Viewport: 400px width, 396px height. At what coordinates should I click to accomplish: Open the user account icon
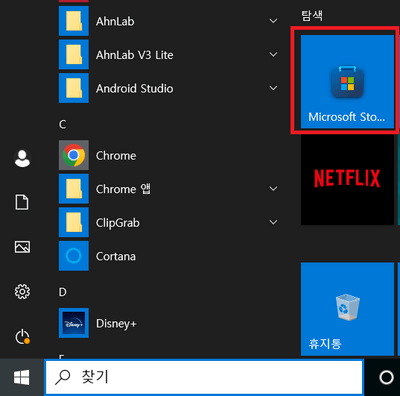pos(22,158)
